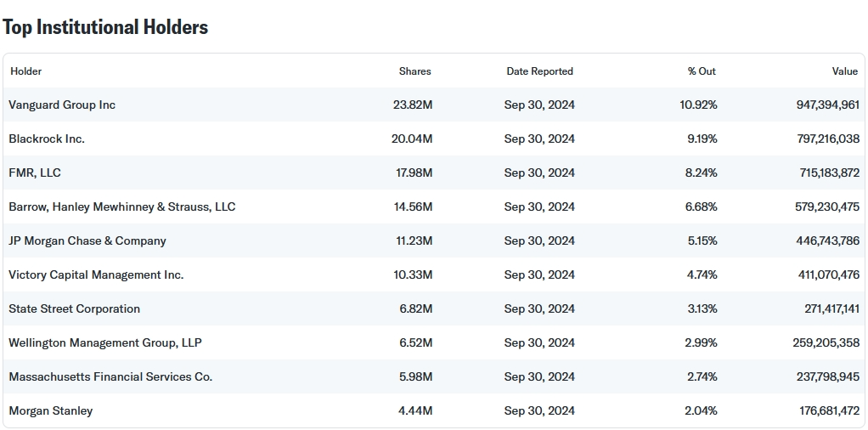Image resolution: width=868 pixels, height=430 pixels.
Task: Click the 2.04% out value
Action: tap(702, 410)
